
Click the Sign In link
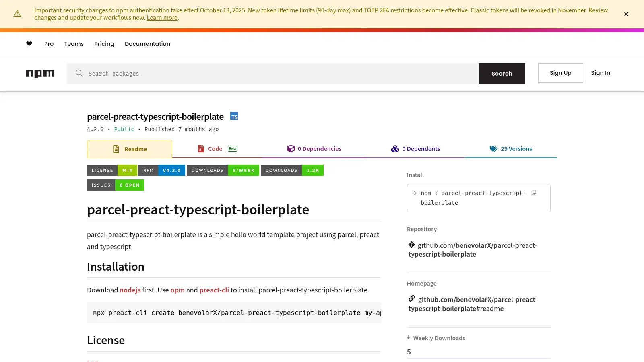point(601,73)
